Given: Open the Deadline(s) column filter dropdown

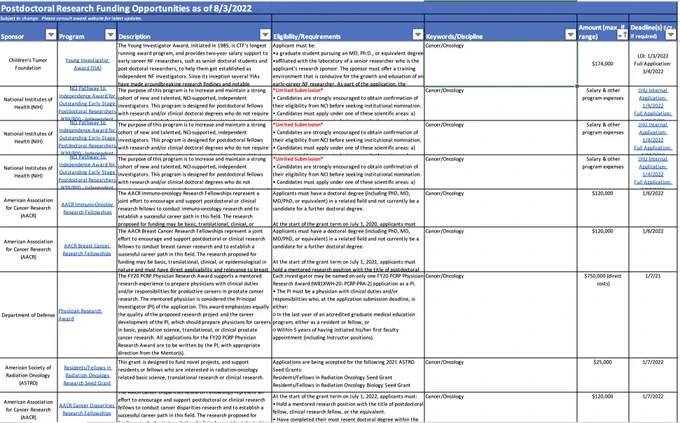Looking at the screenshot, I should coord(670,35).
